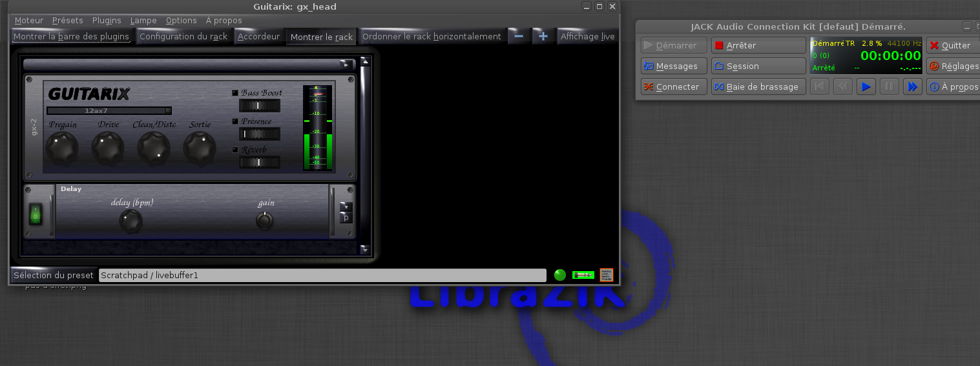Turn the Pregain knob on the amp head
The height and width of the screenshot is (366, 980).
(x=61, y=148)
